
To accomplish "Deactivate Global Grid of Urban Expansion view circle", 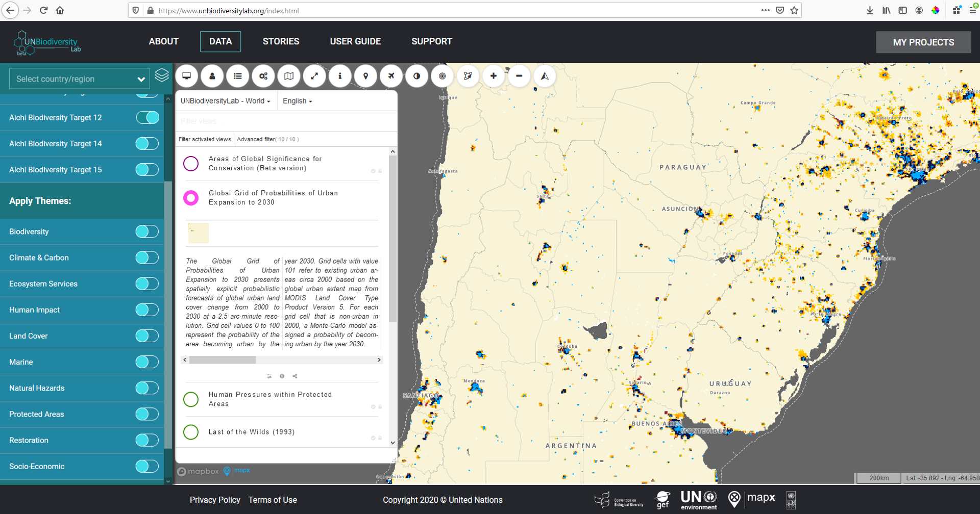I will point(191,198).
